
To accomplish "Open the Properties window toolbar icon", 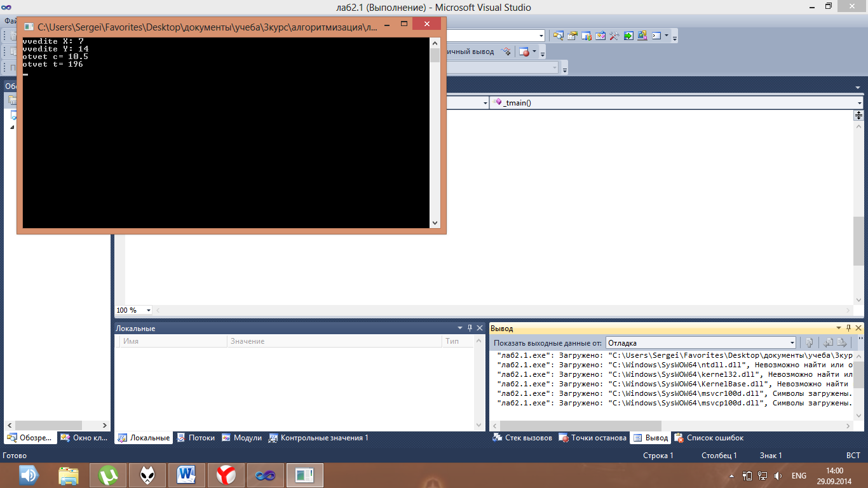I will 573,36.
